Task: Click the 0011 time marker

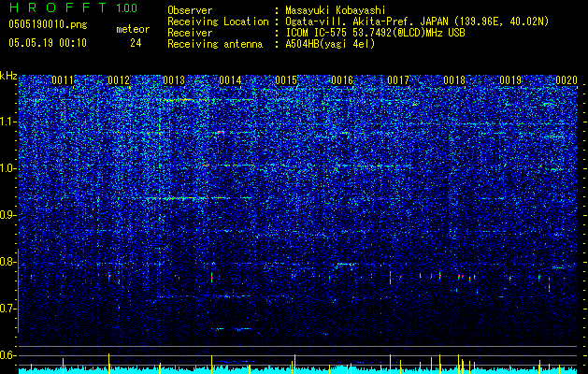Action: [x=63, y=80]
